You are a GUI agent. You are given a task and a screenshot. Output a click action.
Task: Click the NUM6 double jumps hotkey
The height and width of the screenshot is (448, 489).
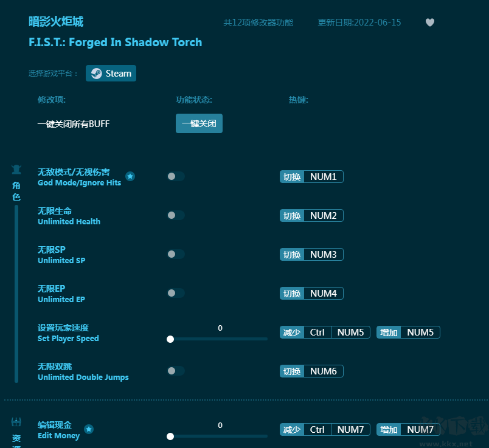(x=323, y=371)
